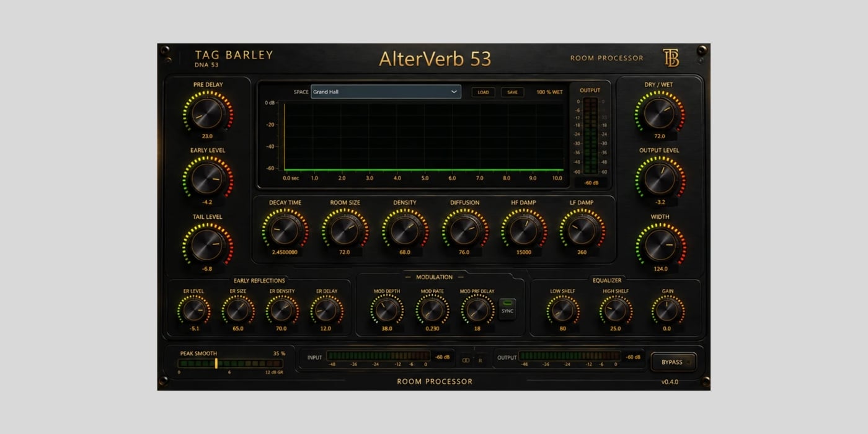Click the HF Damp value 15000

[x=524, y=252]
